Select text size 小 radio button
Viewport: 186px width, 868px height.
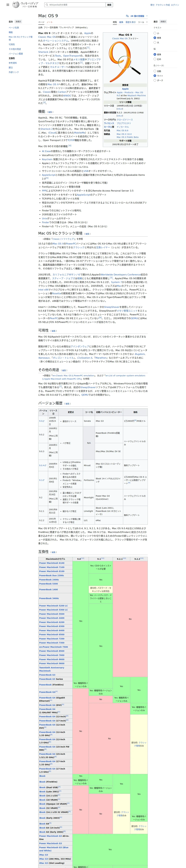[x=155, y=33]
